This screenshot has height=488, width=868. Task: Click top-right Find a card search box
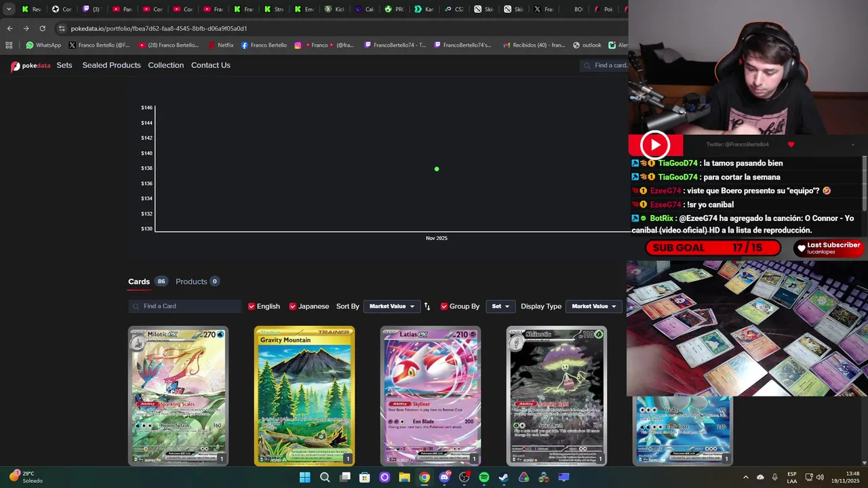coord(605,65)
